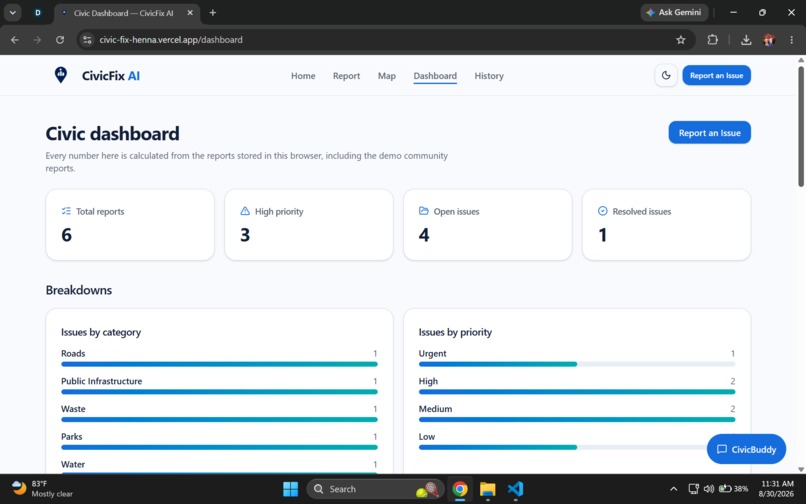Click the page vertical scrollbar thumb
This screenshot has height=504, width=806.
(x=801, y=126)
